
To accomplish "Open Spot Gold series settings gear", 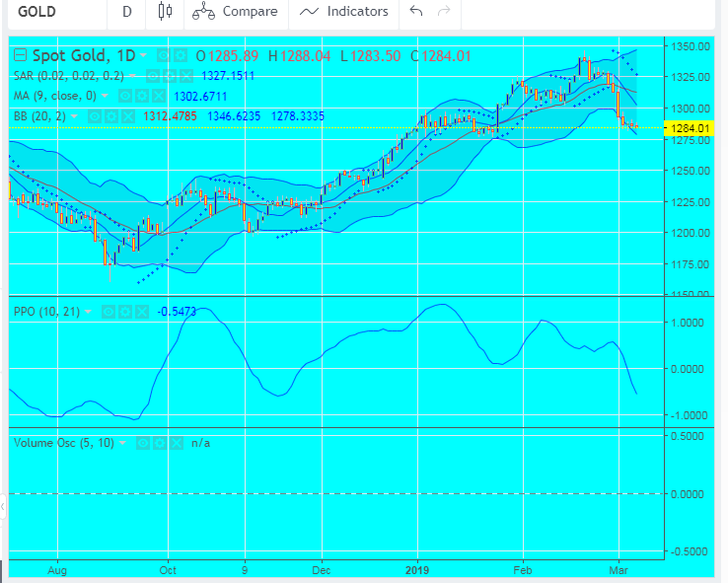I will click(180, 56).
